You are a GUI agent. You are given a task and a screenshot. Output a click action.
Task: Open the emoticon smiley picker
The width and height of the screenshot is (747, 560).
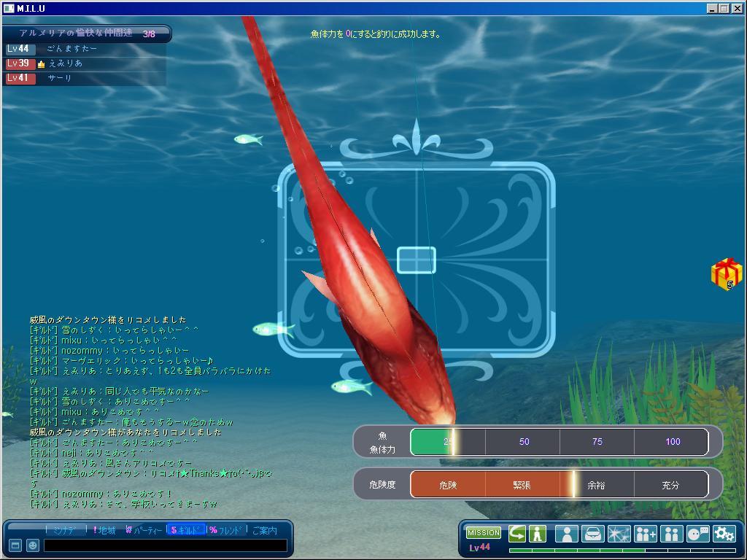pyautogui.click(x=33, y=545)
